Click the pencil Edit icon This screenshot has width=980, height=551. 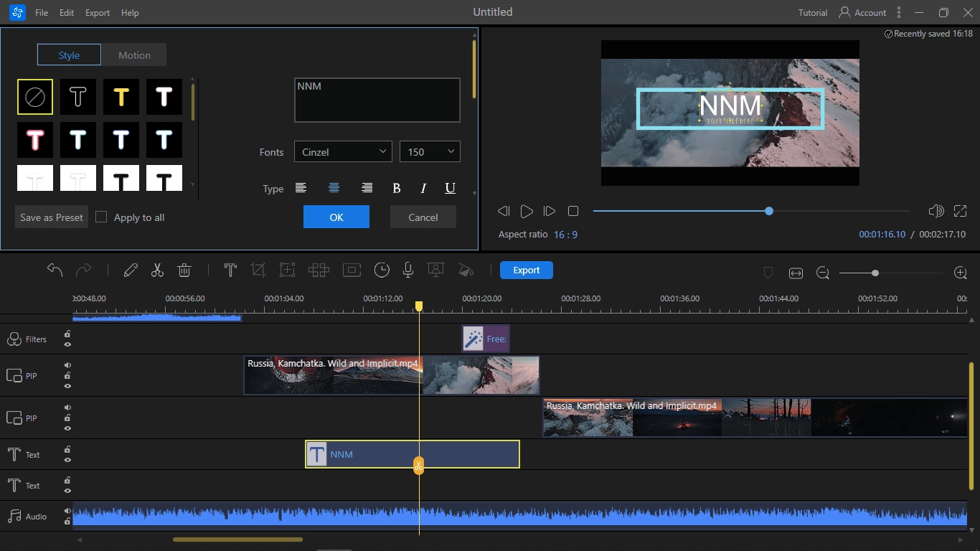click(131, 270)
